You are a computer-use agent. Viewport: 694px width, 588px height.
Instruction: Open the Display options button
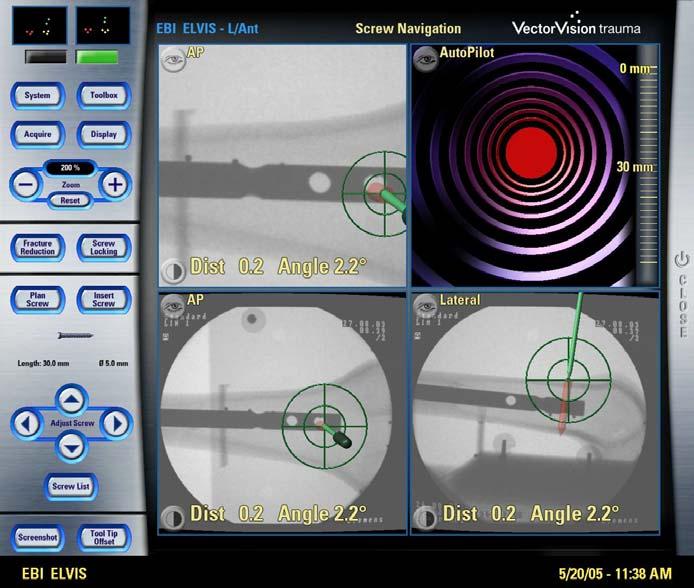[x=104, y=135]
